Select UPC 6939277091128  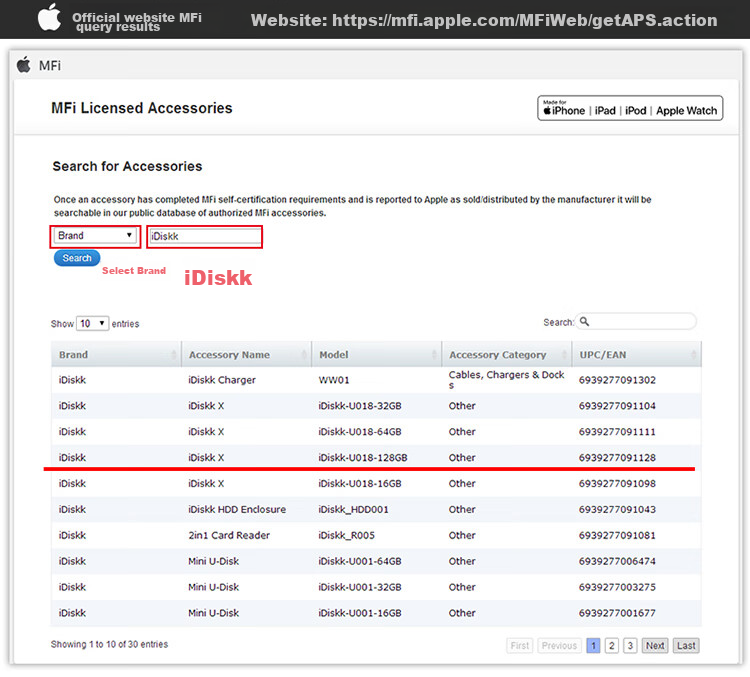point(617,457)
